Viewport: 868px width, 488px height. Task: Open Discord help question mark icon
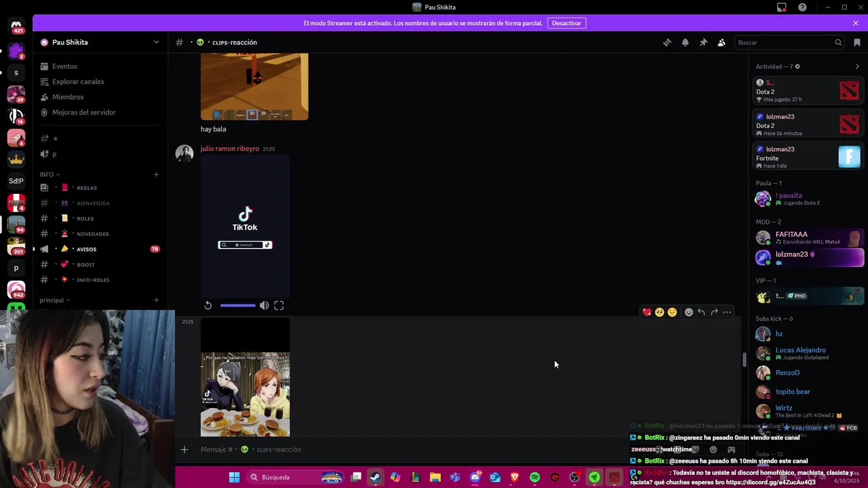[802, 7]
